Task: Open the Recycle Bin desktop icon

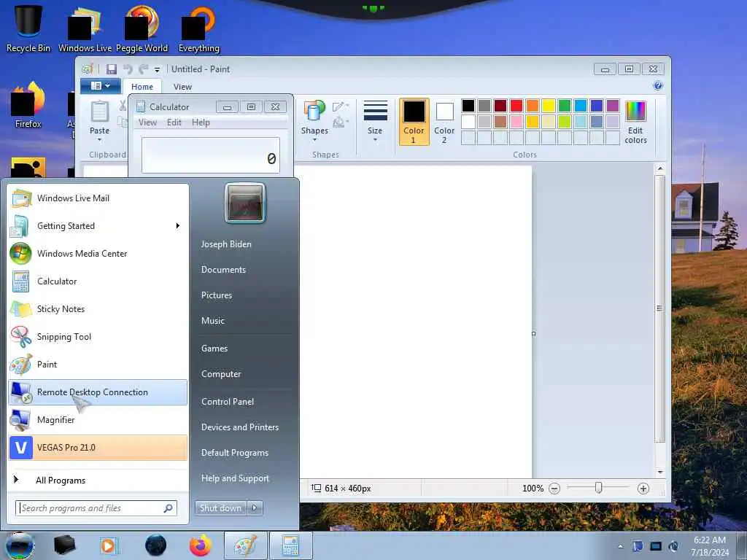Action: coord(28,28)
